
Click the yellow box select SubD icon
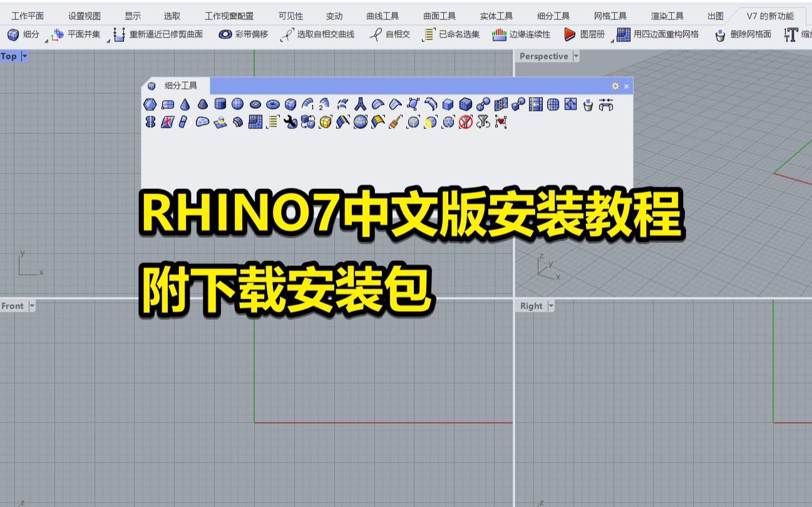click(325, 122)
